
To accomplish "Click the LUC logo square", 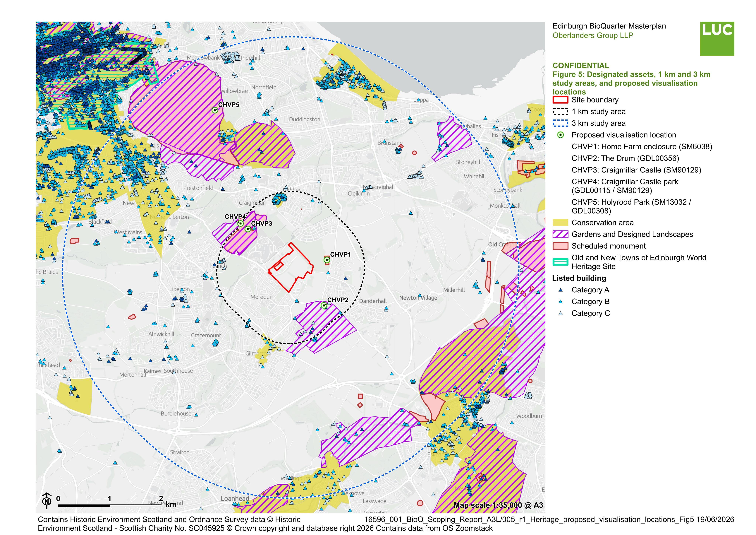I will 717,39.
